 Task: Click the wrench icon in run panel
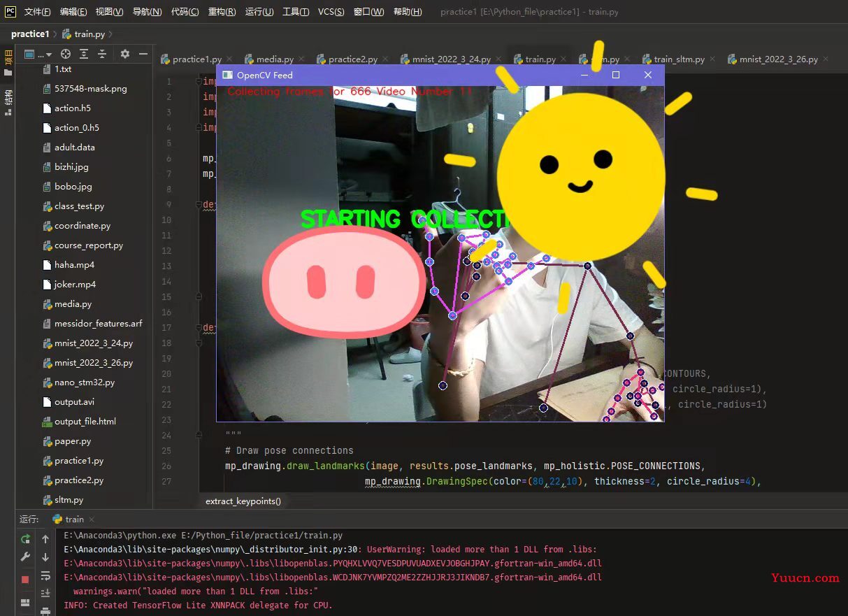click(x=25, y=557)
